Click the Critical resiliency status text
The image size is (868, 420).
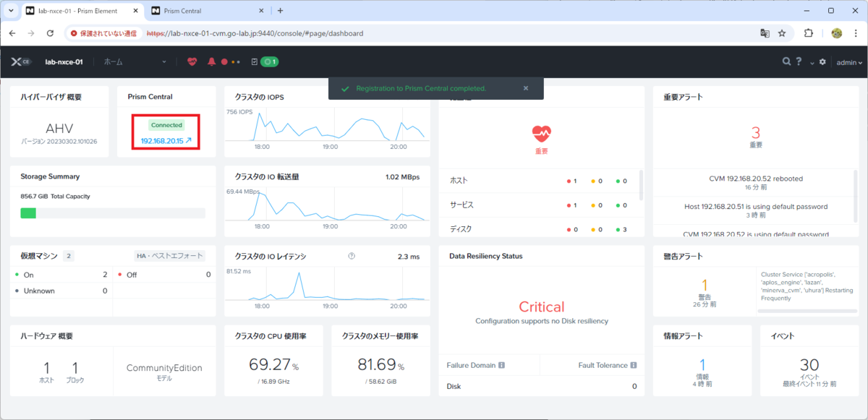click(542, 307)
